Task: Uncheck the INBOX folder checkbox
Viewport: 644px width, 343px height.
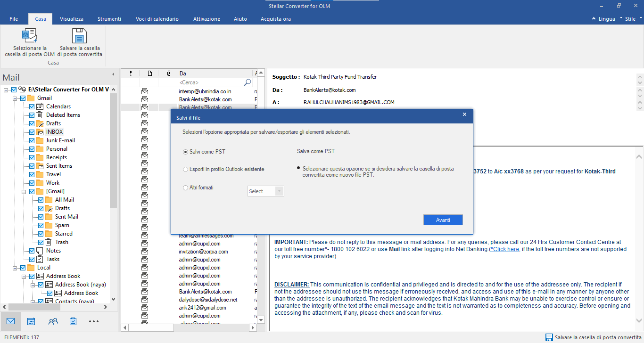Action: point(32,132)
